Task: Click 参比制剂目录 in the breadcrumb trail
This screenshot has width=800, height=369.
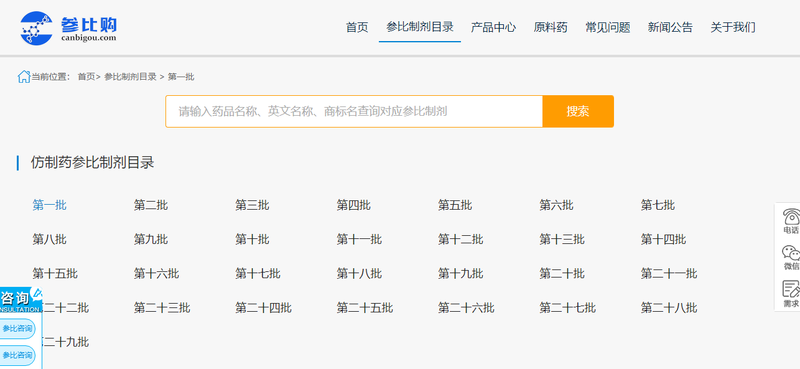Action: click(x=130, y=77)
